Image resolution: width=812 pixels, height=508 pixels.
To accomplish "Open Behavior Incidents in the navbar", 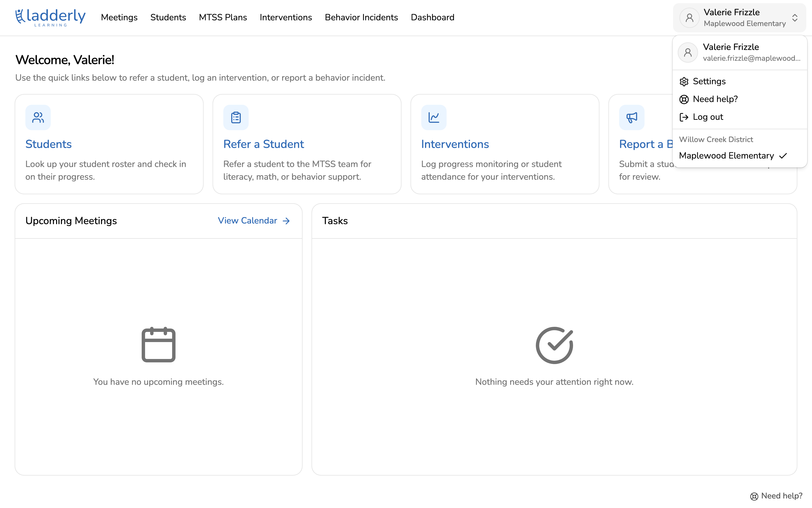I will 361,18.
